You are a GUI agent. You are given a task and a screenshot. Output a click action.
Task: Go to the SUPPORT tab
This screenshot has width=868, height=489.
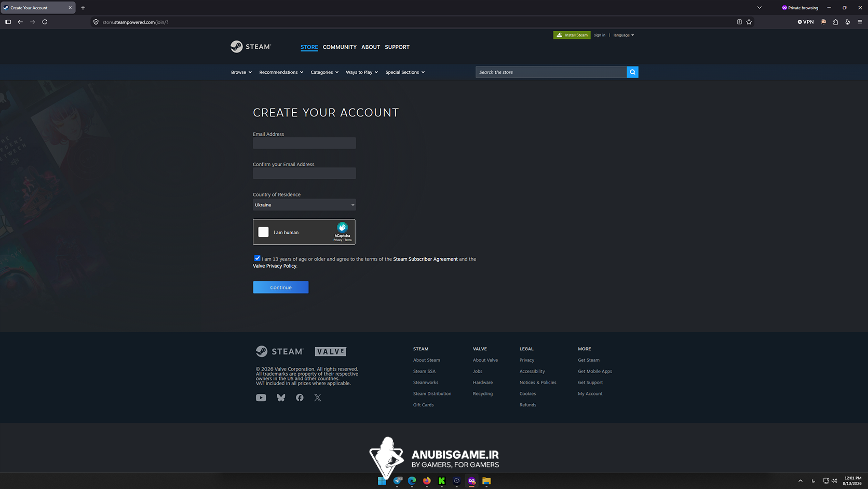coord(397,47)
